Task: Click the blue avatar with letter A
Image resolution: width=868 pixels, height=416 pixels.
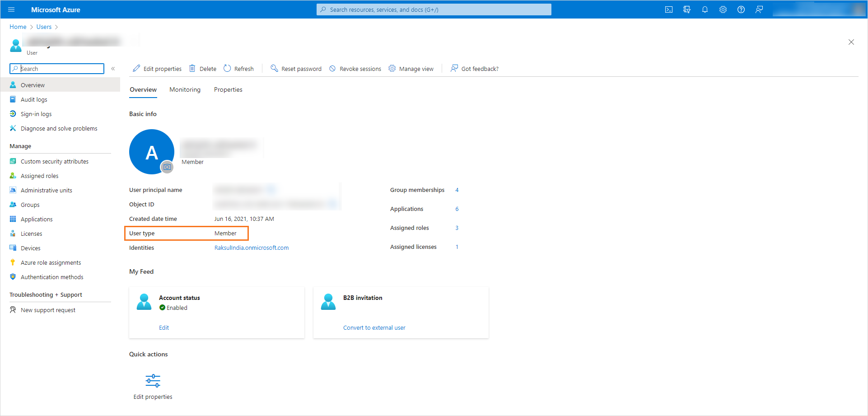Action: 152,152
